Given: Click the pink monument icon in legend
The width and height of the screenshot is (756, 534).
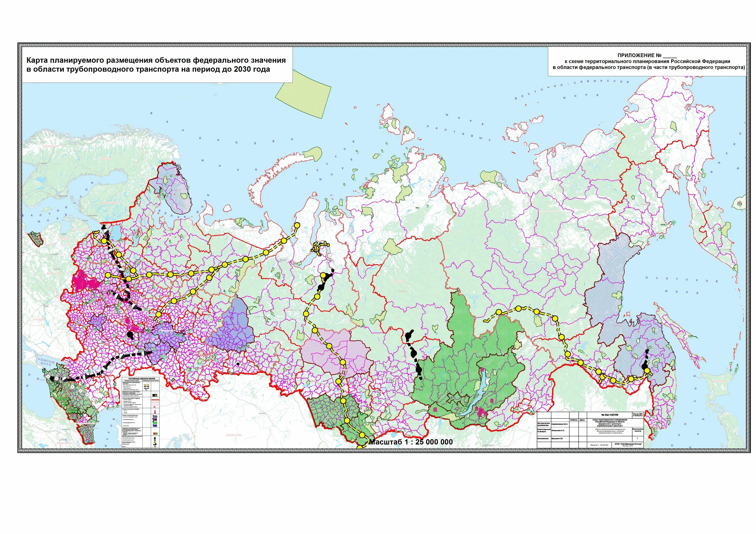Looking at the screenshot, I should 155,411.
